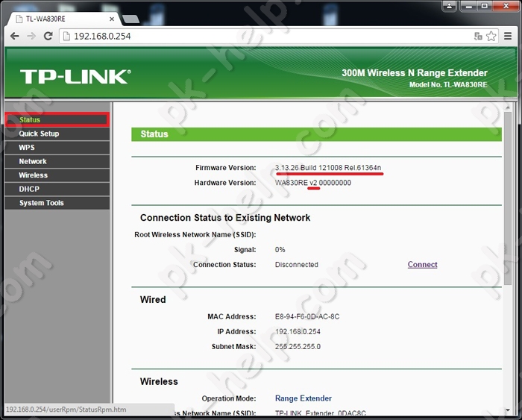Image resolution: width=522 pixels, height=420 pixels.
Task: Open the DHCP menu item
Action: [x=57, y=189]
